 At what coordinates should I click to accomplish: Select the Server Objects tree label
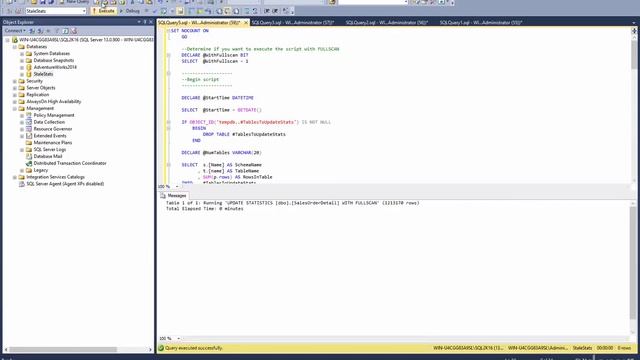point(40,88)
